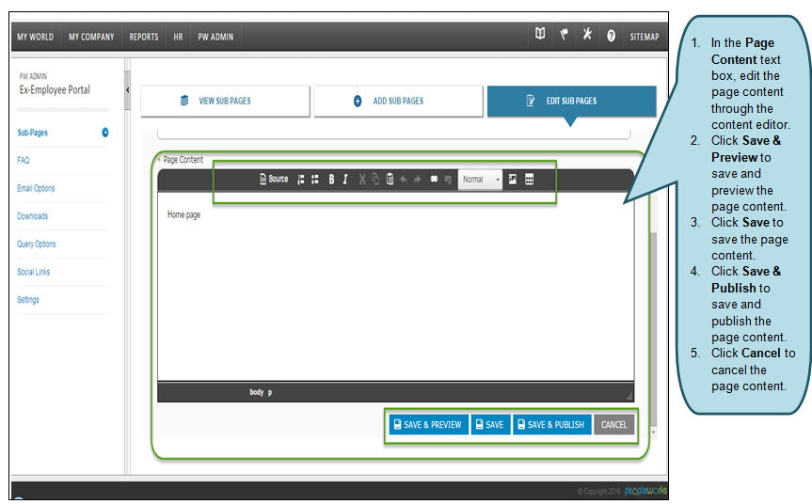Expand Sub-Pages with the plus icon
812x504 pixels.
104,133
